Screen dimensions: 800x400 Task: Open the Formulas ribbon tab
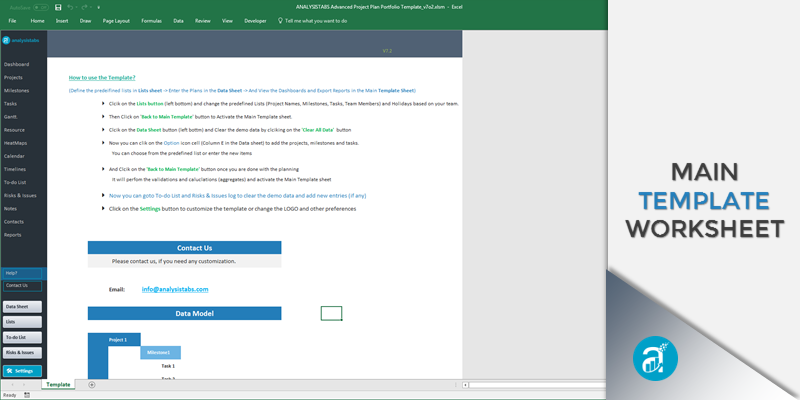(x=151, y=20)
